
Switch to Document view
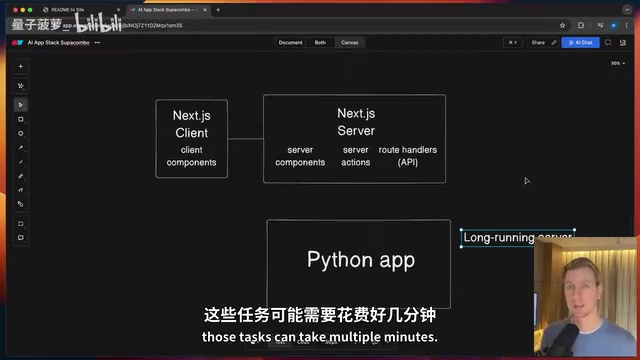click(290, 42)
